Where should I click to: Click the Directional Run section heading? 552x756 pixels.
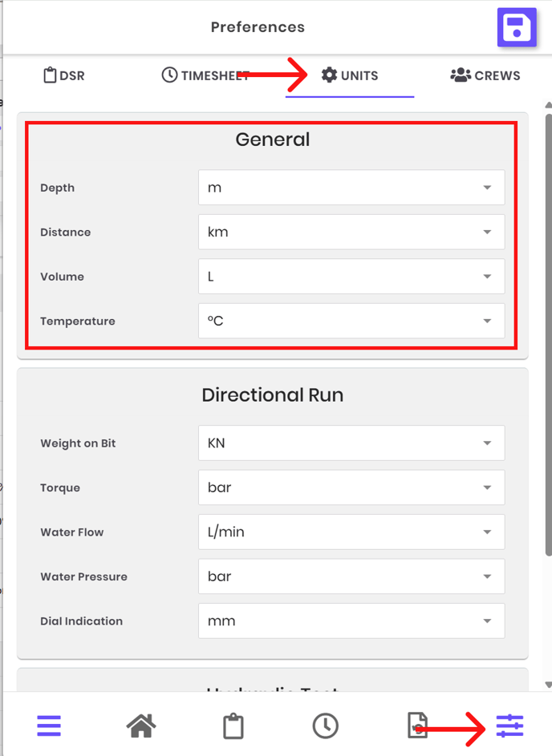coord(273,395)
